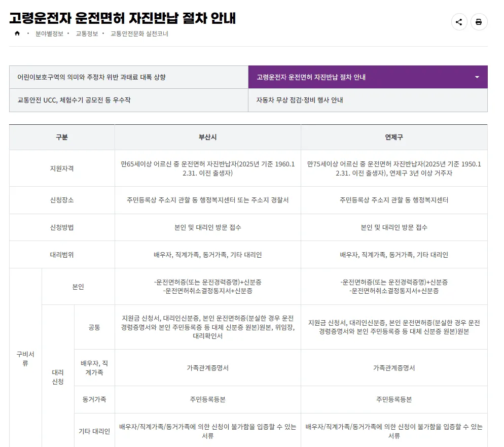Click 부산시 cell mentioning 주소지 경찰서
Viewport: 504px width, 447px height.
208,200
